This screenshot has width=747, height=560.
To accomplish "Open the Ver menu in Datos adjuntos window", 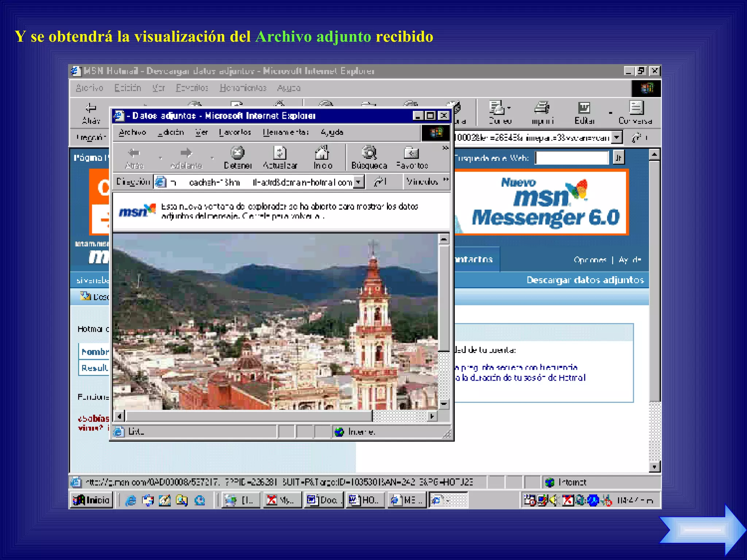I will (x=201, y=132).
